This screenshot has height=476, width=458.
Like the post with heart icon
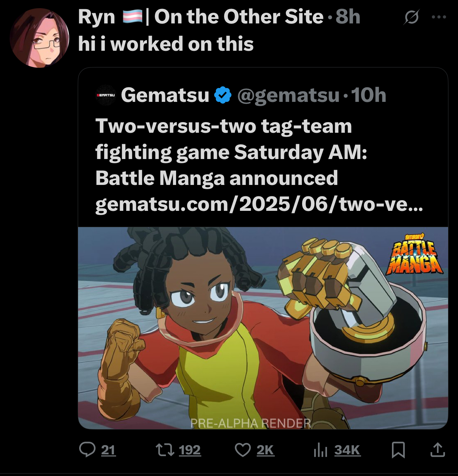click(x=243, y=450)
